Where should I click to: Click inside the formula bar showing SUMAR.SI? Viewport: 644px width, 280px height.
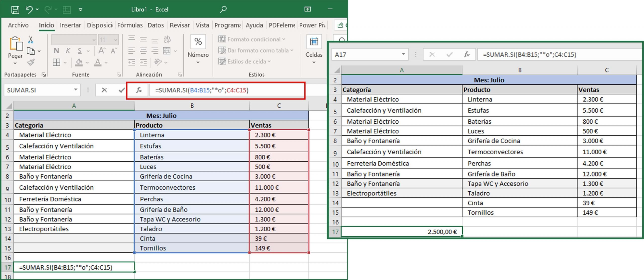pos(214,90)
